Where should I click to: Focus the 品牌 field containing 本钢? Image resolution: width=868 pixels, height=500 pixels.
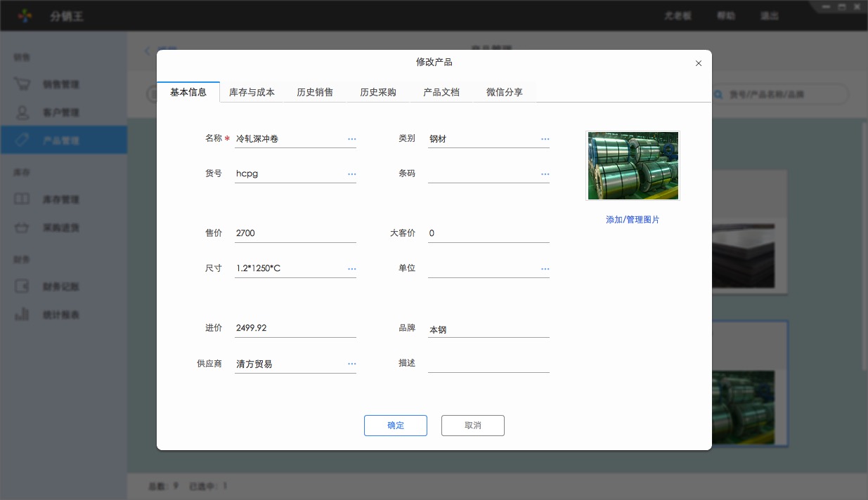point(488,329)
